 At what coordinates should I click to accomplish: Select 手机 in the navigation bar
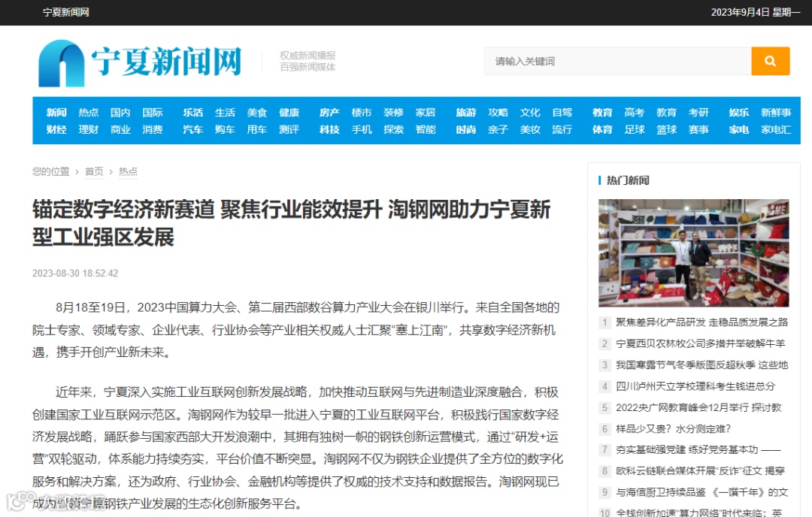pos(362,129)
